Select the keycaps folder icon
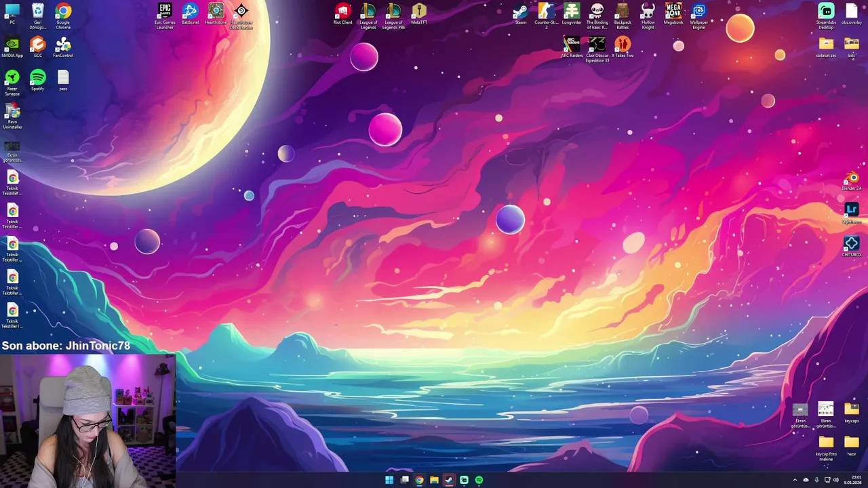Screen dimensions: 868x488 [852, 412]
